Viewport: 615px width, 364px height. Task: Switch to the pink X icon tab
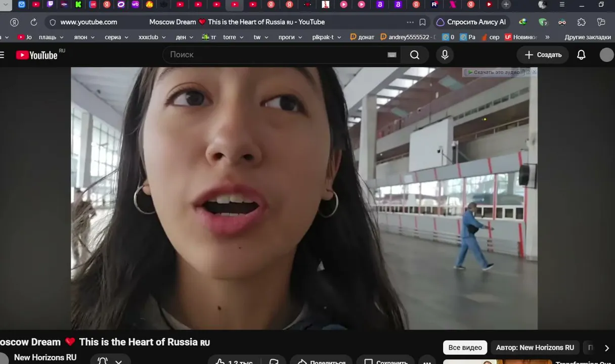point(453,5)
